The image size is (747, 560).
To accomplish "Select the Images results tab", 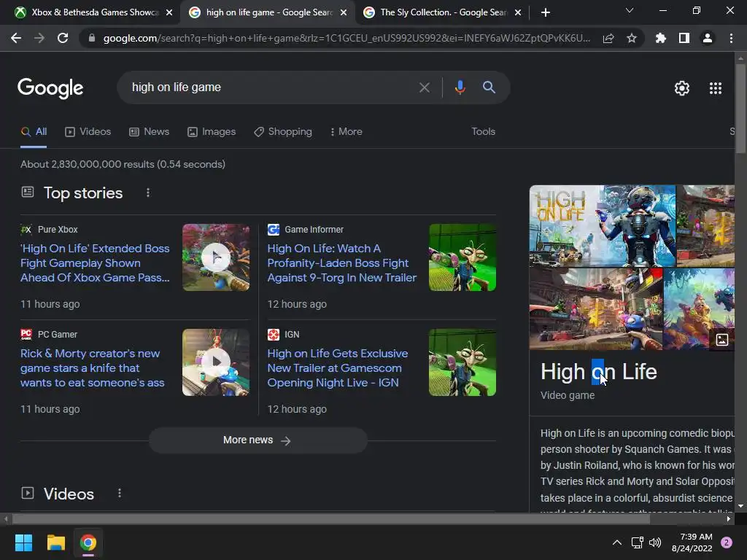I will (212, 131).
